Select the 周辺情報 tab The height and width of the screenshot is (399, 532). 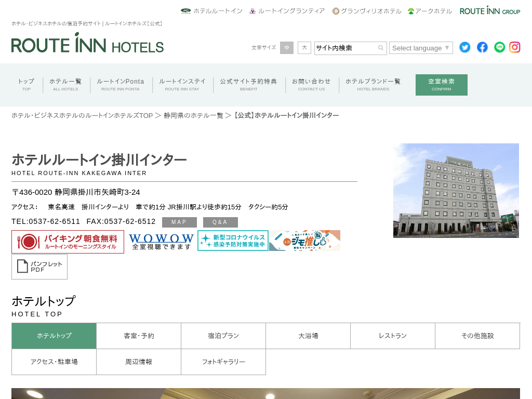pos(139,362)
